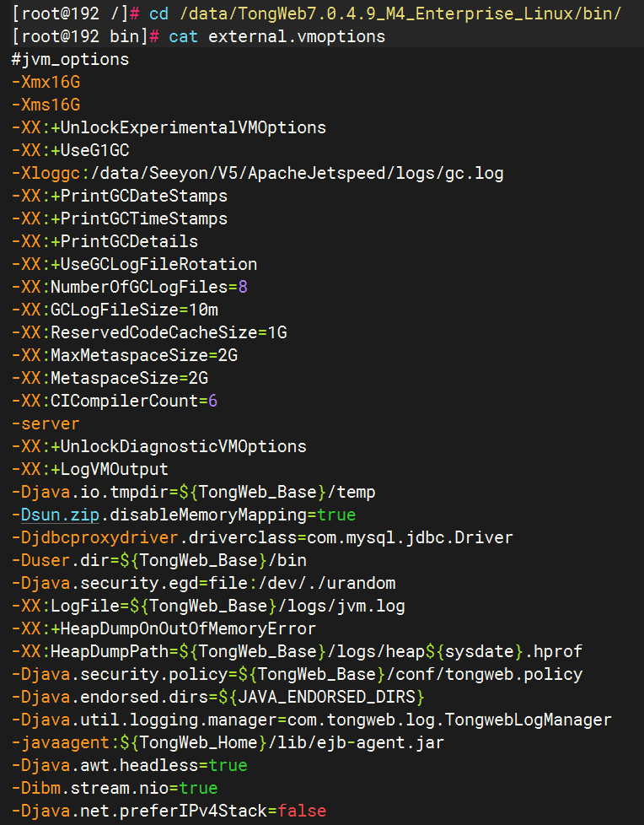This screenshot has width=644, height=825.
Task: Click the -Xmx16G option line
Action: pyautogui.click(x=46, y=82)
